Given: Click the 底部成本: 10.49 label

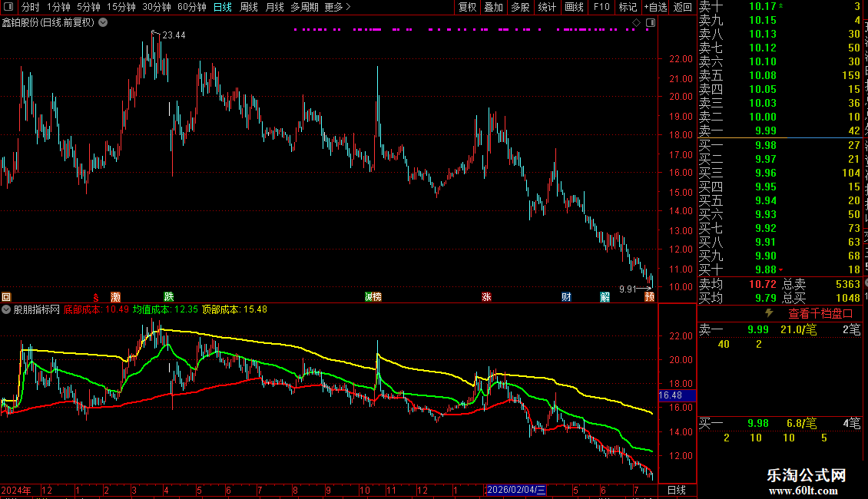Looking at the screenshot, I should pyautogui.click(x=96, y=309).
